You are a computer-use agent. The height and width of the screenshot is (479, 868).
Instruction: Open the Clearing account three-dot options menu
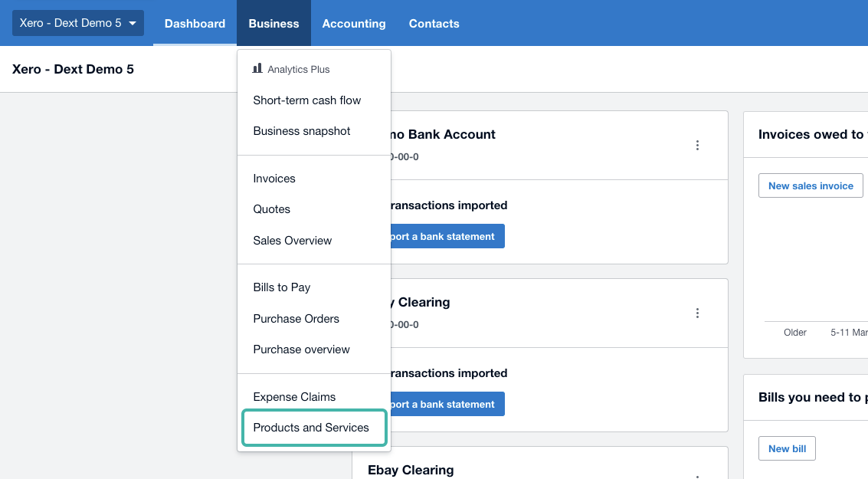coord(697,313)
